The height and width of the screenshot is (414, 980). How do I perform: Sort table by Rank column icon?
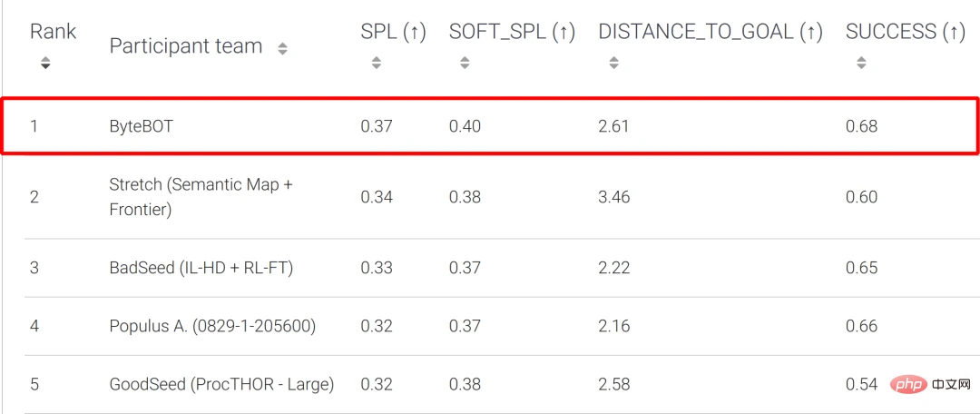coord(45,64)
